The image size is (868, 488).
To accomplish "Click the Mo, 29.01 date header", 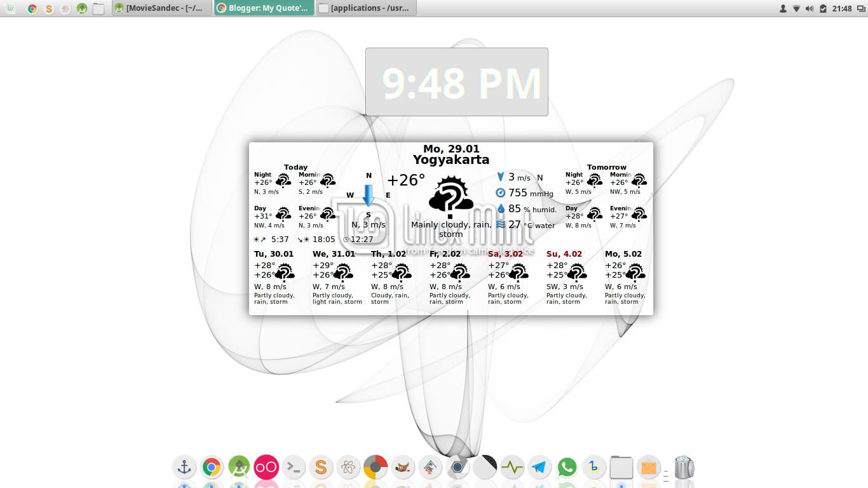I will click(451, 149).
